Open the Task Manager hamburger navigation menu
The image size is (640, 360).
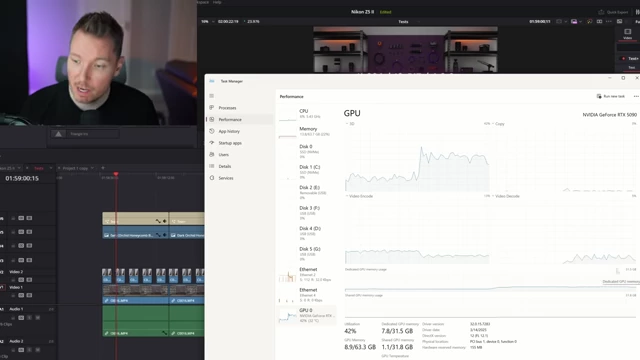click(x=211, y=96)
